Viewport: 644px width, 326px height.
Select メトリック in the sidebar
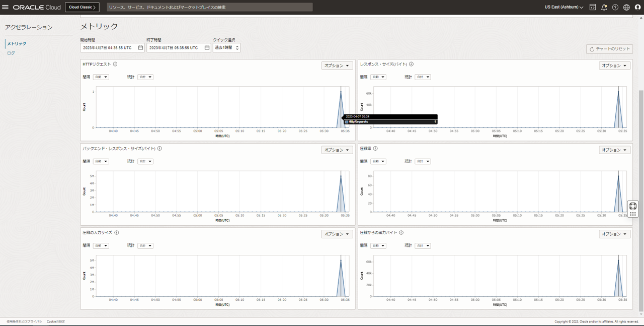(16, 43)
